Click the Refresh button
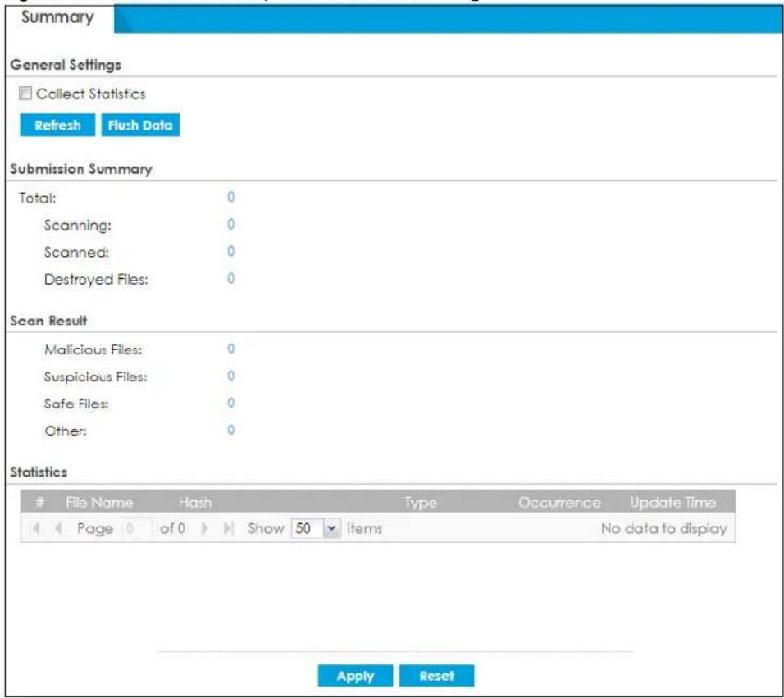 coord(57,125)
